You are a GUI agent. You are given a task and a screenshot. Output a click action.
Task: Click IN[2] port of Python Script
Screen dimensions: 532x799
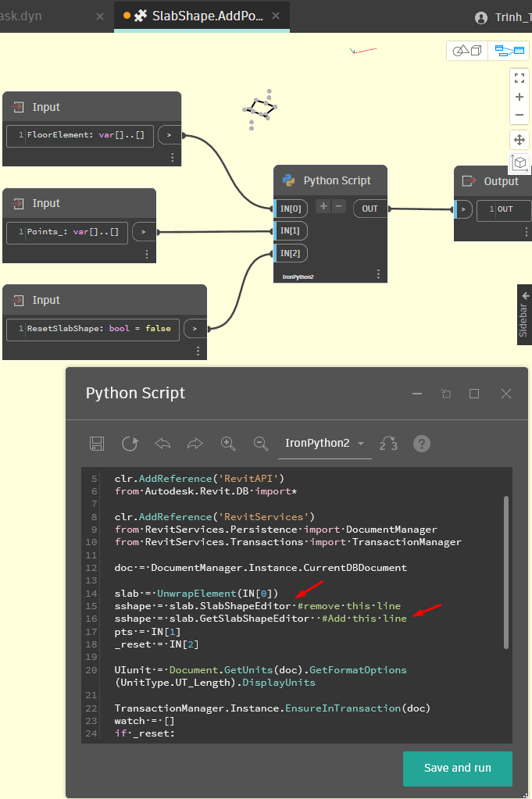(291, 253)
